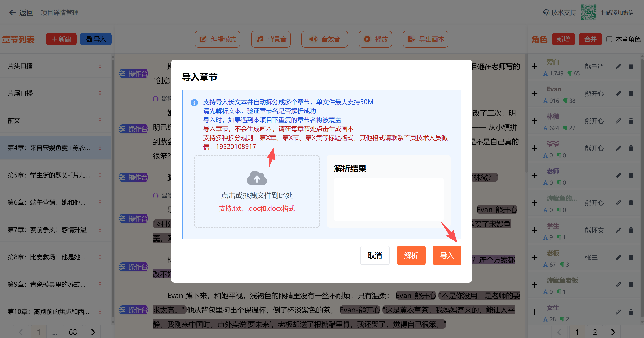The image size is (644, 338).
Task: Toggle the 本章角色 checkbox
Action: tap(609, 39)
